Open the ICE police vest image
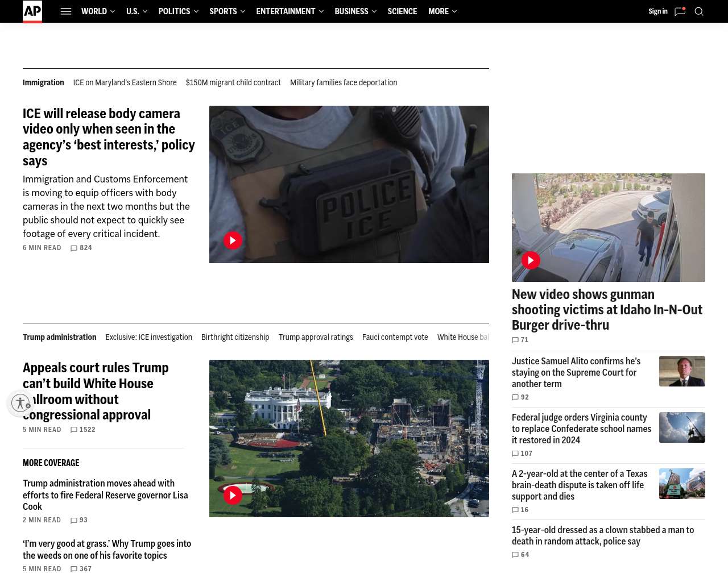Image resolution: width=728 pixels, height=582 pixels. [x=349, y=184]
